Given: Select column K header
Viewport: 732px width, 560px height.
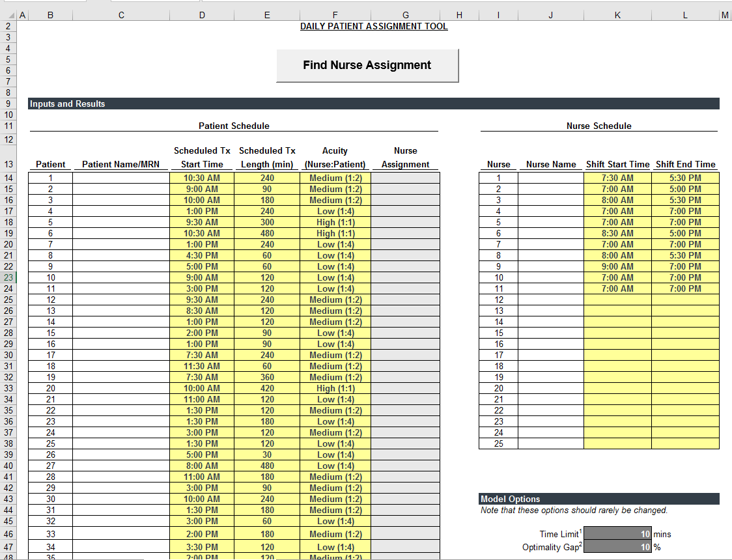Looking at the screenshot, I should point(617,14).
